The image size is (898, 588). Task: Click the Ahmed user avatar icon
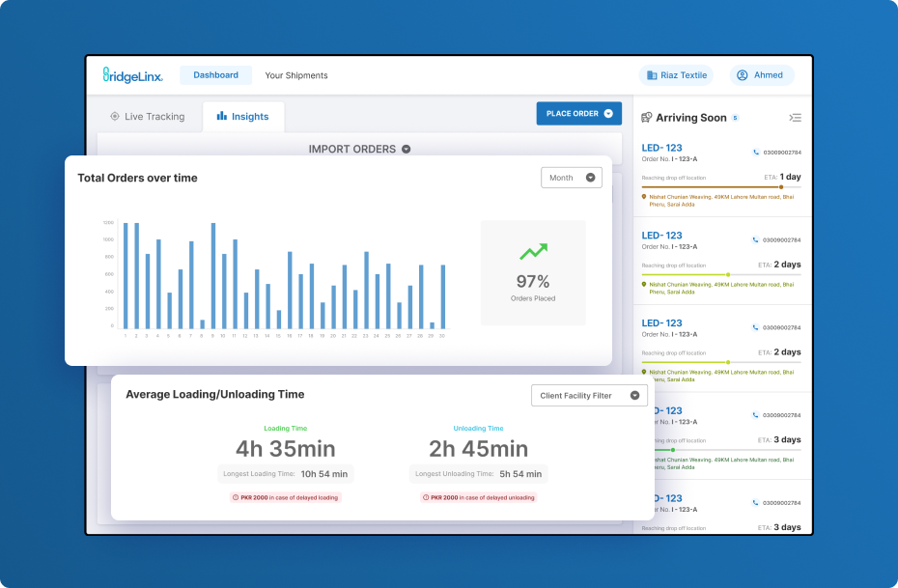pos(743,75)
